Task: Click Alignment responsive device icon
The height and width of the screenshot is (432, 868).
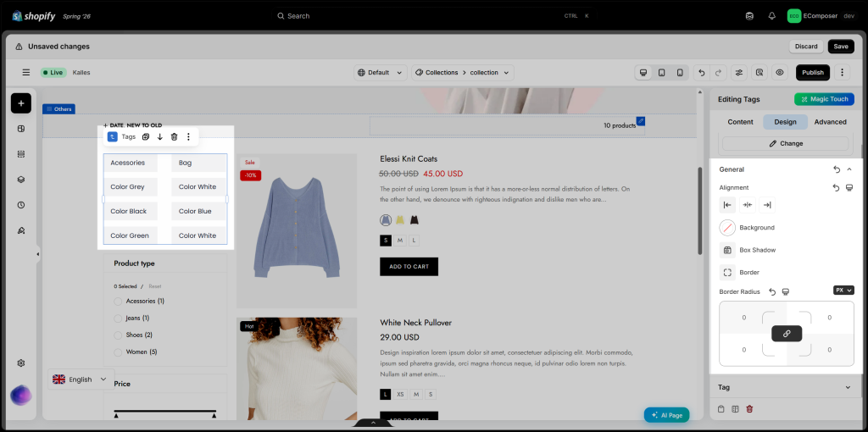Action: tap(849, 187)
